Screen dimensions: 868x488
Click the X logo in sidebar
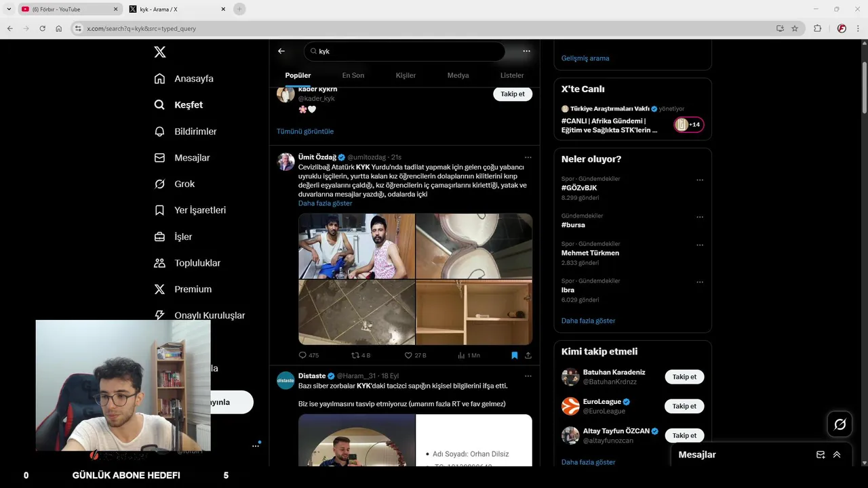tap(159, 52)
